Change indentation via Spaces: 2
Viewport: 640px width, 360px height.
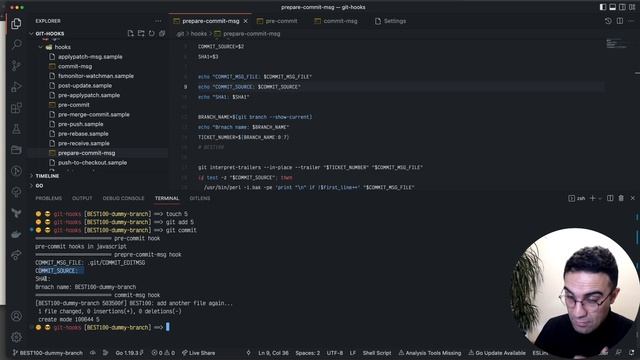click(308, 353)
